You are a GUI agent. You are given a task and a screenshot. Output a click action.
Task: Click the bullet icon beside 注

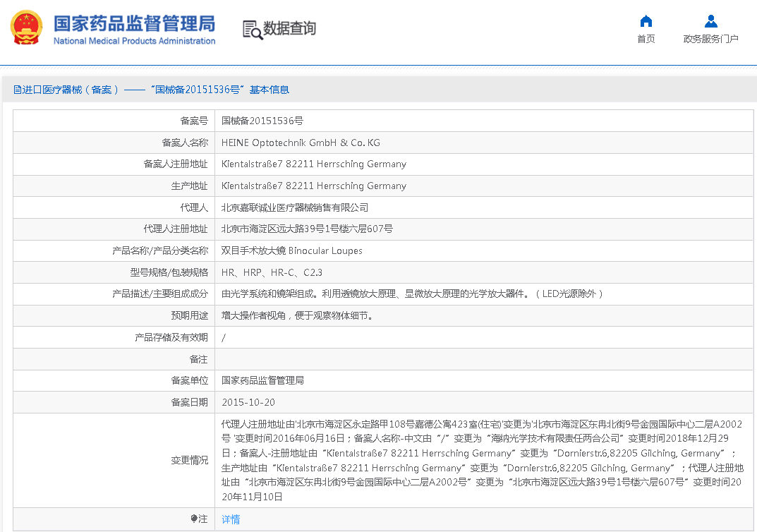click(x=195, y=519)
